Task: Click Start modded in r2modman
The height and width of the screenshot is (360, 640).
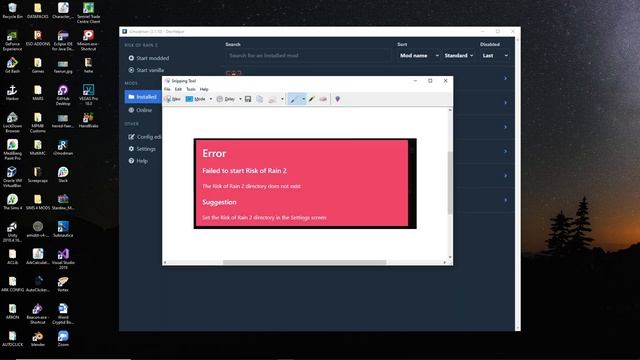Action: point(149,58)
